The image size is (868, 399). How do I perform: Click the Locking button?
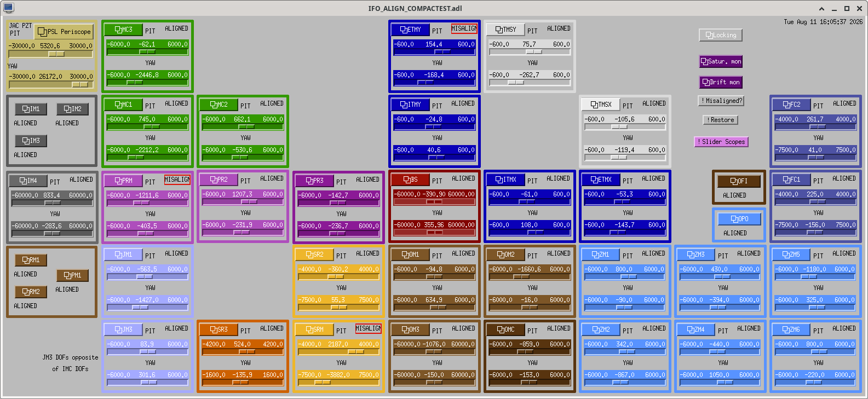[721, 35]
